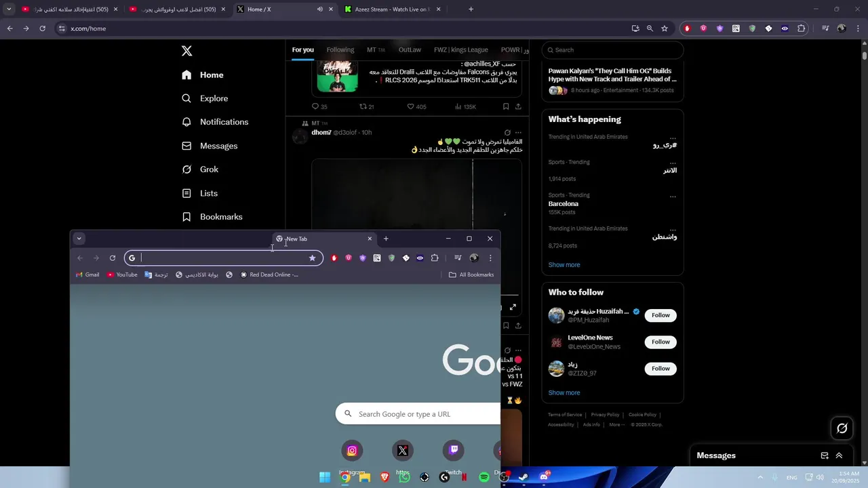This screenshot has width=868, height=488.
Task: Open Cookie Policy footer link
Action: click(642, 415)
